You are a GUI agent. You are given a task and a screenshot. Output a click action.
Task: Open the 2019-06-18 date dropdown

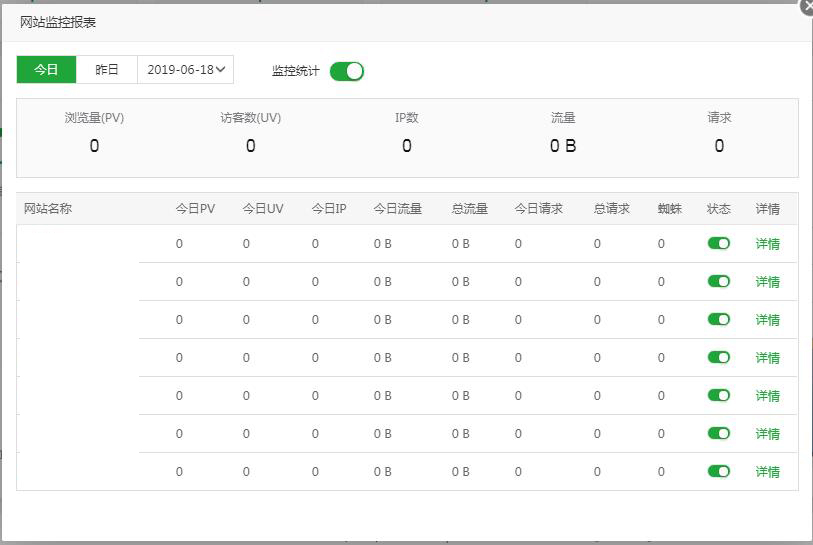click(x=185, y=70)
